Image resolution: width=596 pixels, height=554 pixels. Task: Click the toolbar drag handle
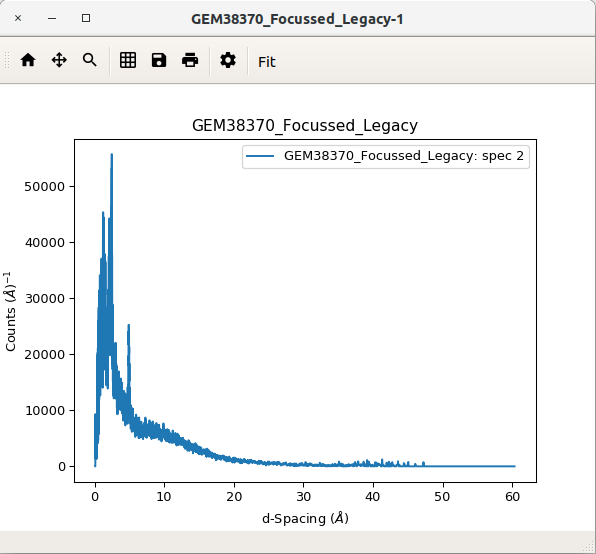click(7, 60)
